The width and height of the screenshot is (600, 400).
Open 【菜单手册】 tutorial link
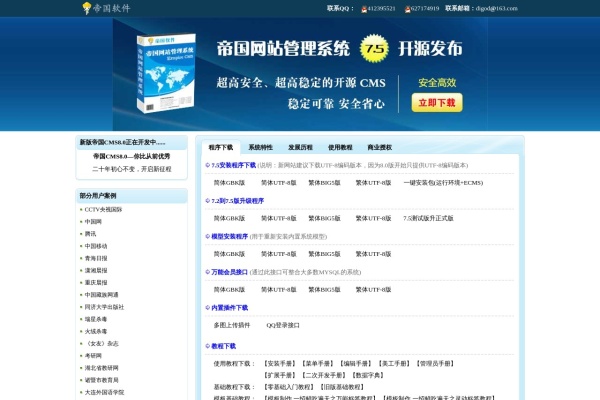click(x=317, y=363)
